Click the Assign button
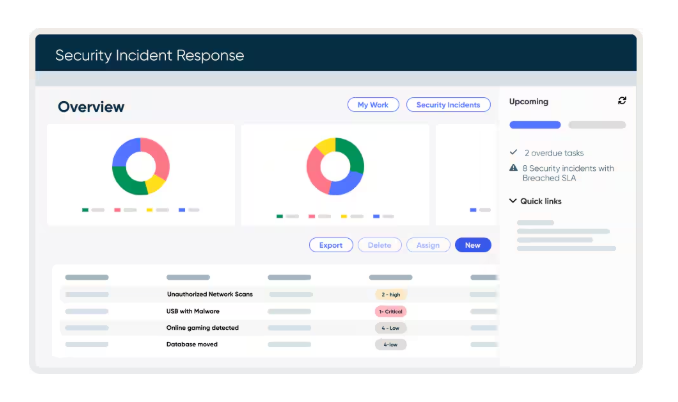Image resolution: width=678 pixels, height=402 pixels. click(428, 245)
